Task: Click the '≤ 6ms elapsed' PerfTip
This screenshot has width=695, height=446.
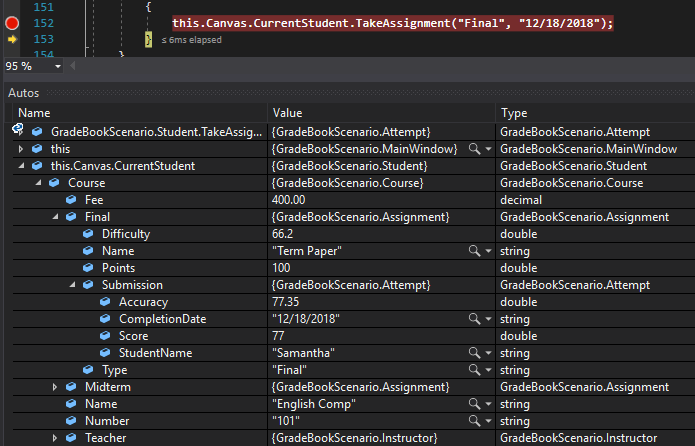Action: pyautogui.click(x=191, y=40)
